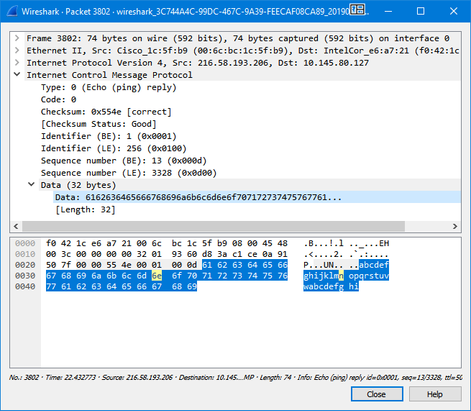Click hex byte f0 at start of dump

[51, 243]
